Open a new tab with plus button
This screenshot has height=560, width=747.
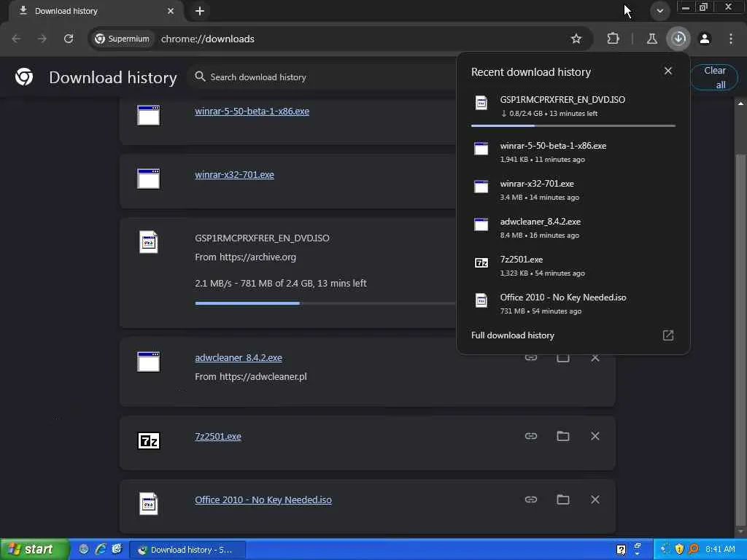pos(200,11)
